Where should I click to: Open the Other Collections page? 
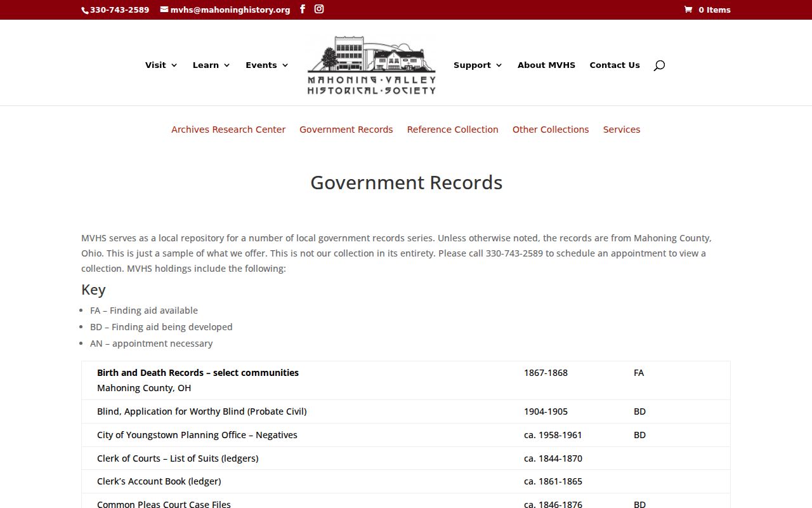[551, 130]
